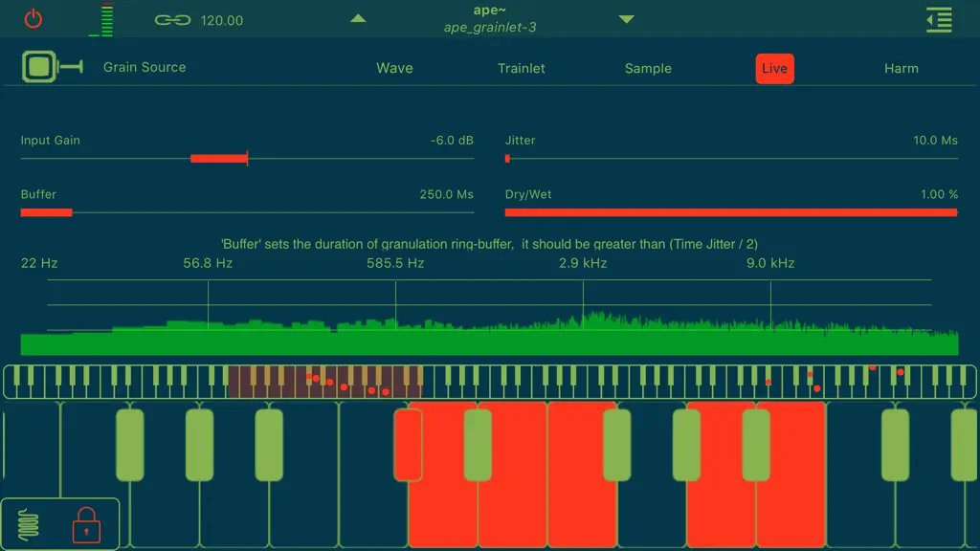Click the spring scroll icon
The width and height of the screenshot is (980, 551).
(x=28, y=523)
